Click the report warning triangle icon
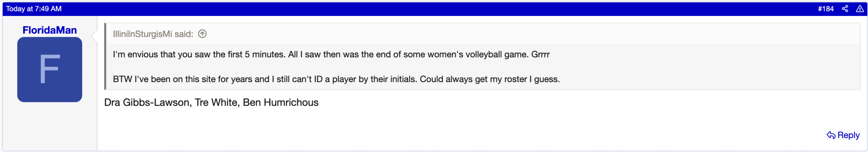868x152 pixels. (x=860, y=9)
